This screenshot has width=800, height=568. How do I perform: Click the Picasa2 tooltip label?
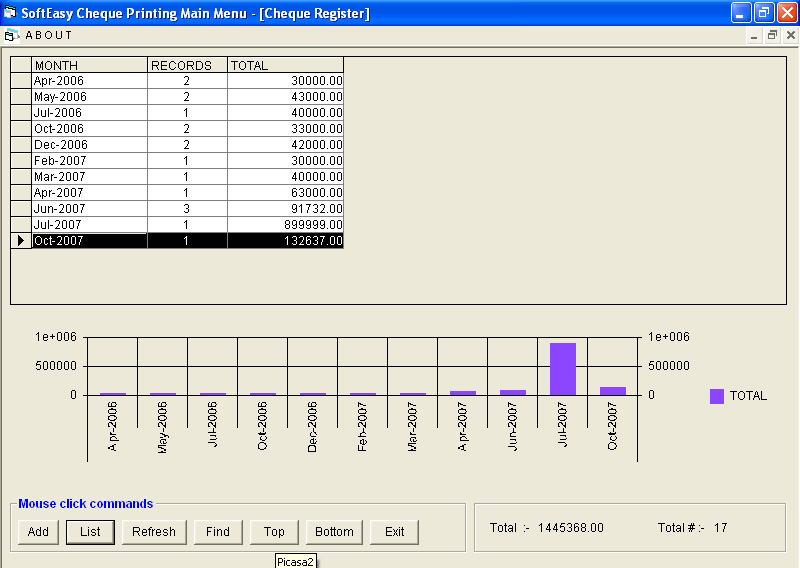tap(295, 561)
